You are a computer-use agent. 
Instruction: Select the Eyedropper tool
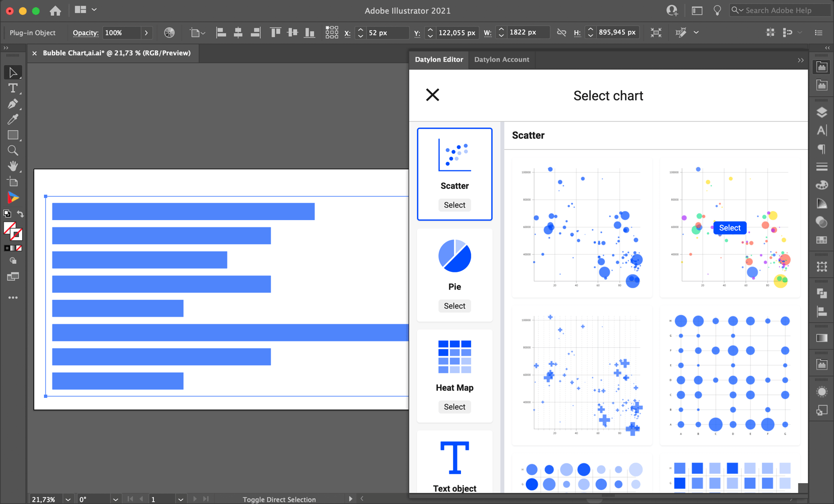coord(13,119)
